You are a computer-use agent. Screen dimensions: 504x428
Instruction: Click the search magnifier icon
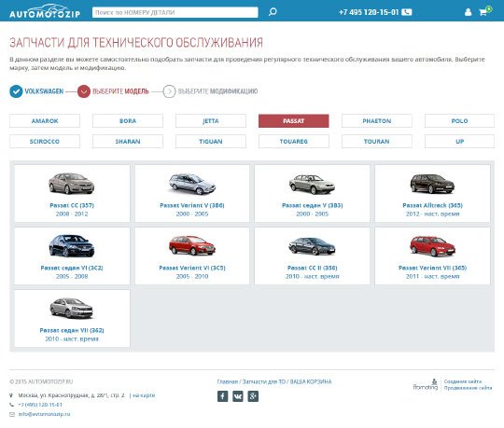click(273, 12)
